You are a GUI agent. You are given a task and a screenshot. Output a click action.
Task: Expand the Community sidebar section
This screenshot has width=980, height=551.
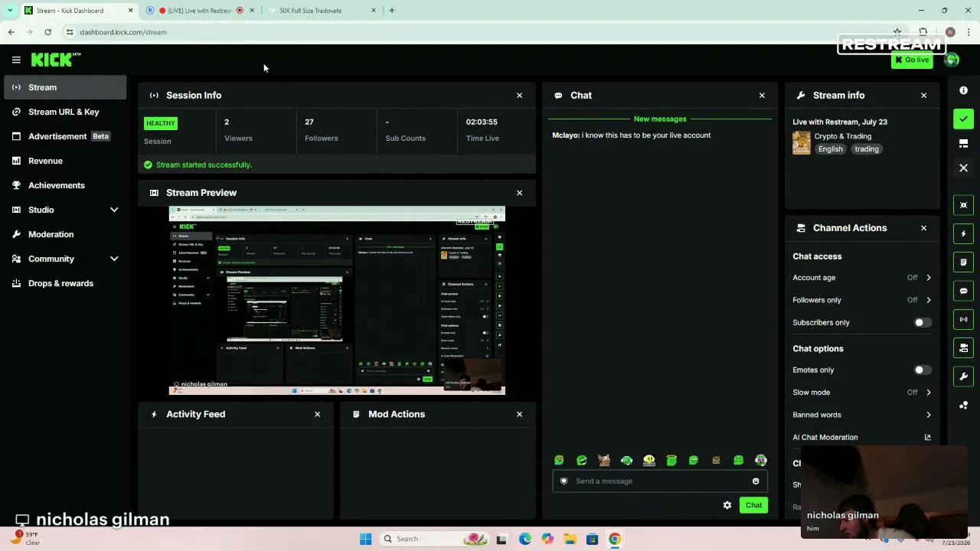click(x=65, y=259)
